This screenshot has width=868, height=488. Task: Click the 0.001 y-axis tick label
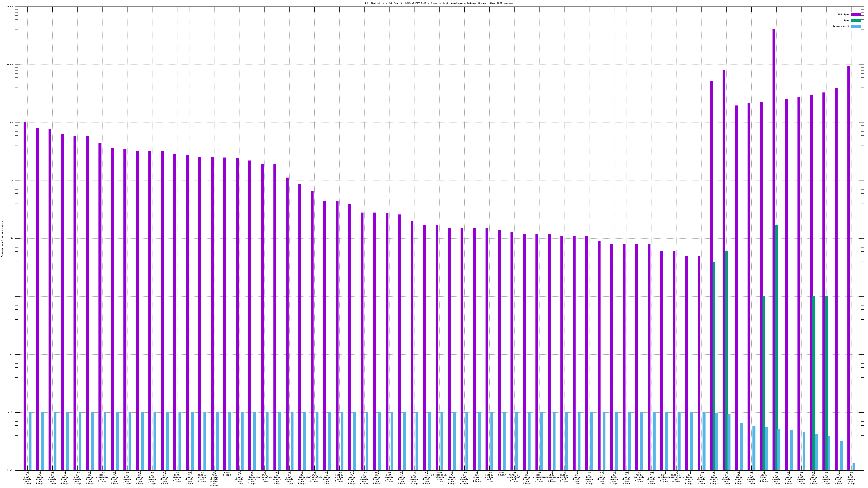pos(11,470)
